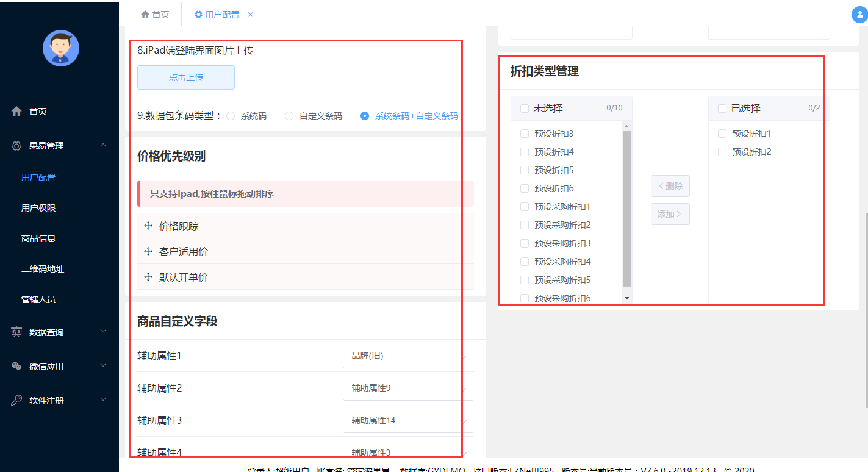Switch to the 首页 tab
Screen dimensions: 868x472
click(x=155, y=15)
